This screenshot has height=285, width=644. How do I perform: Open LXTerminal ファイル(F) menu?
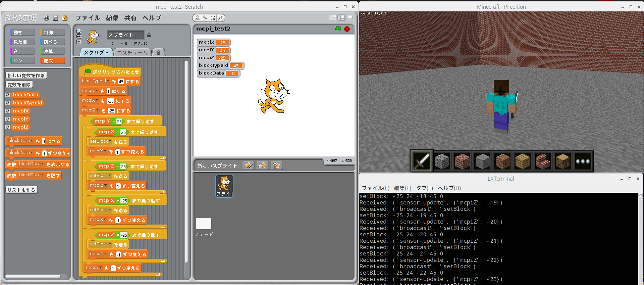(x=375, y=188)
